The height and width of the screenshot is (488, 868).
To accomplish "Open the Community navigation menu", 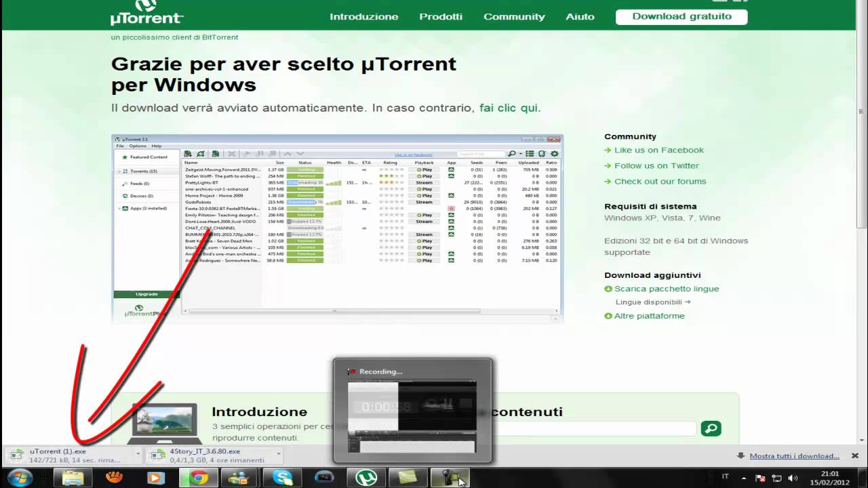I will coord(514,17).
